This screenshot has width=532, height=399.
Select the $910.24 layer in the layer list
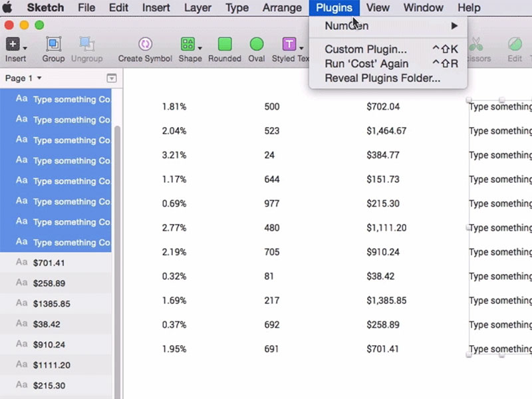[56, 344]
